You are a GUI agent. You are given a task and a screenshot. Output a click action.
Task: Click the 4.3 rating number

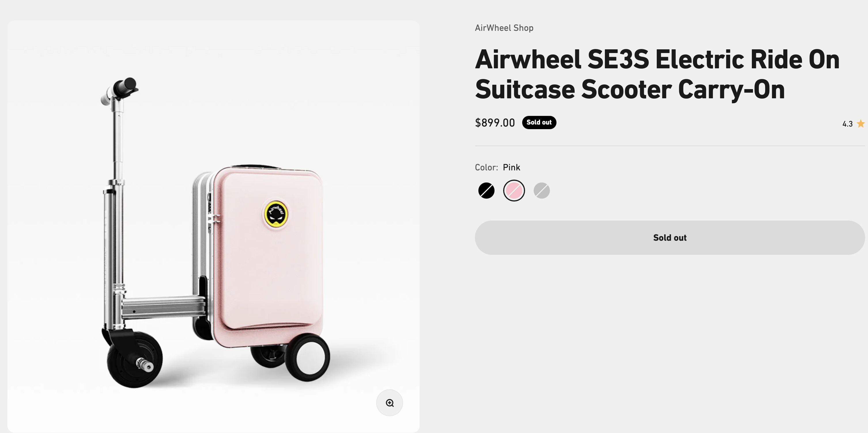(x=847, y=124)
